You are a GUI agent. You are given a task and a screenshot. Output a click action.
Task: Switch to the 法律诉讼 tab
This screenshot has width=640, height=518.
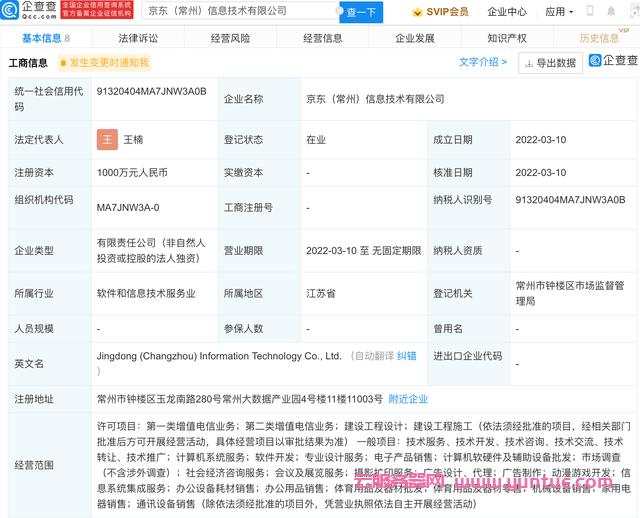coord(138,38)
